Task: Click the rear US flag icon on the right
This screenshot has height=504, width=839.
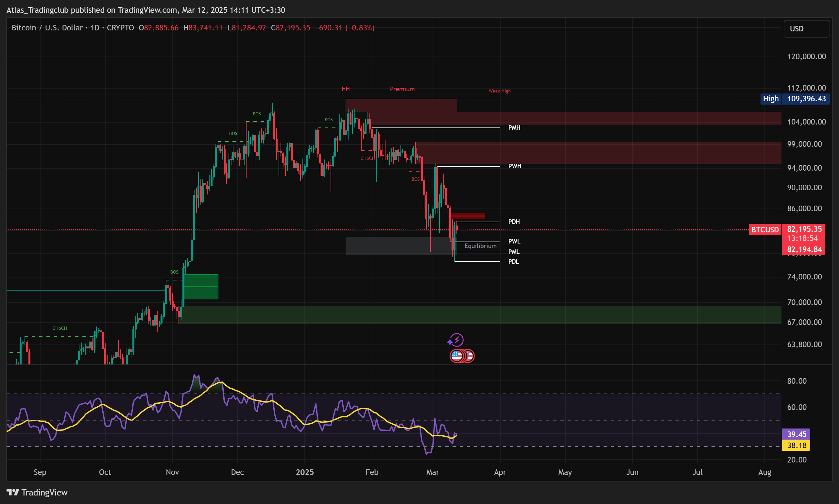Action: coord(470,356)
